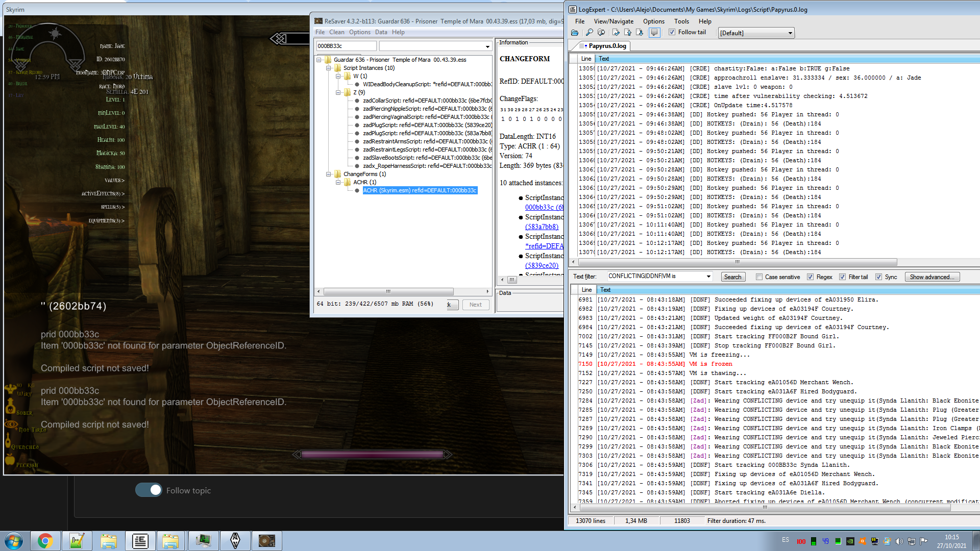
Task: Select the highlighted ACHR (Skyrim.esm) tree row
Action: click(420, 190)
